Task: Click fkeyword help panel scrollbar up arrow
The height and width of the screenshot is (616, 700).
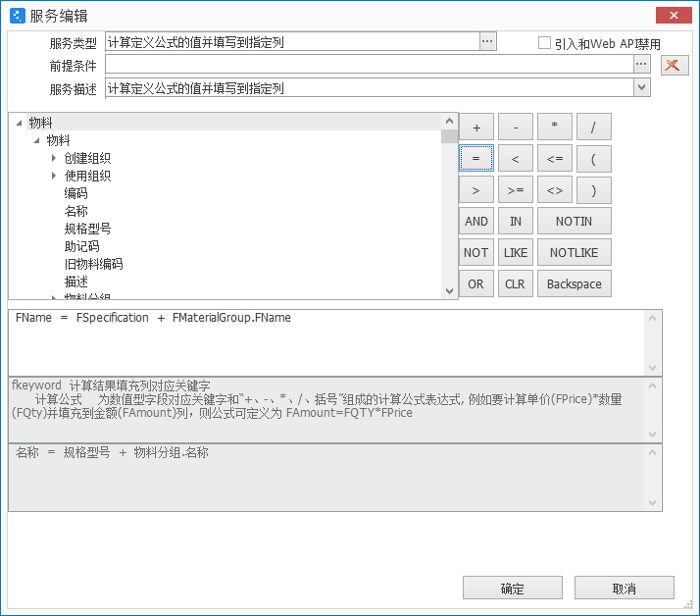Action: (x=652, y=385)
